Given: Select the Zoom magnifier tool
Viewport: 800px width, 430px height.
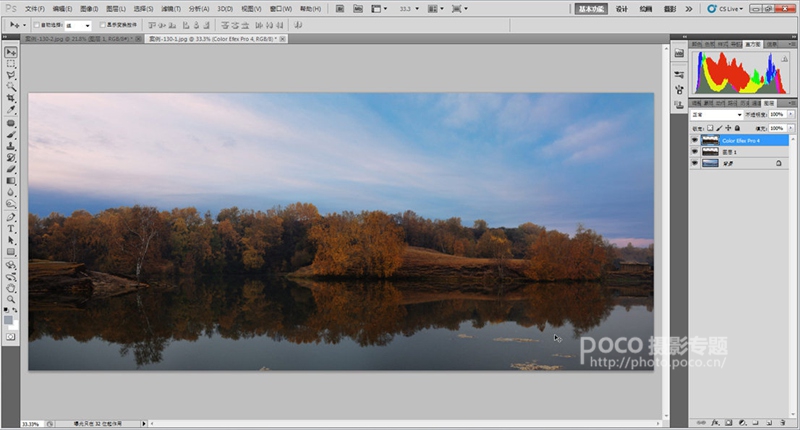Looking at the screenshot, I should [11, 299].
